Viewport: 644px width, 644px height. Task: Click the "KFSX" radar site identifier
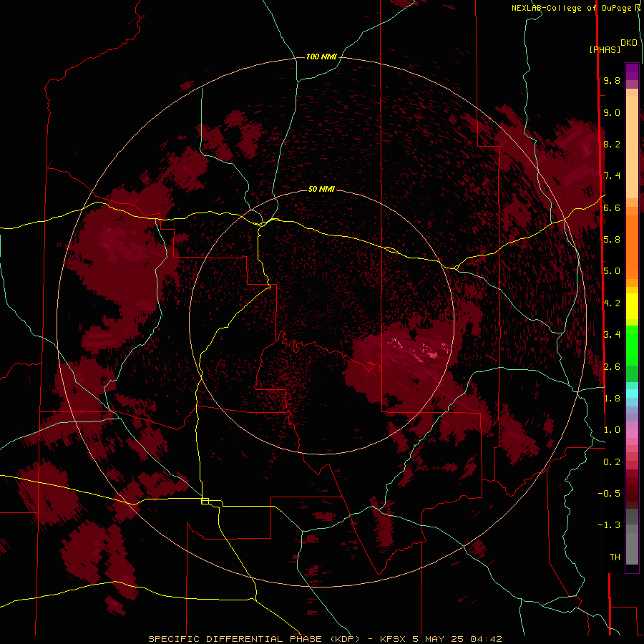point(393,639)
